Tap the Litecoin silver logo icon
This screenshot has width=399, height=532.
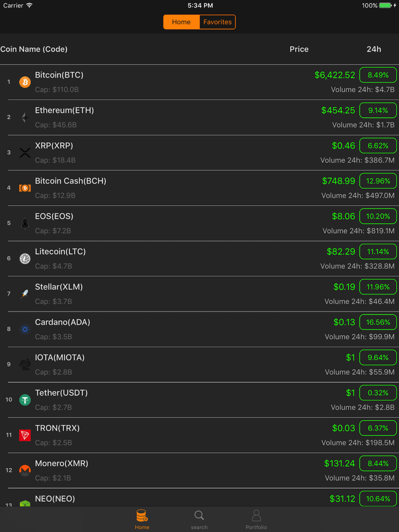(25, 258)
